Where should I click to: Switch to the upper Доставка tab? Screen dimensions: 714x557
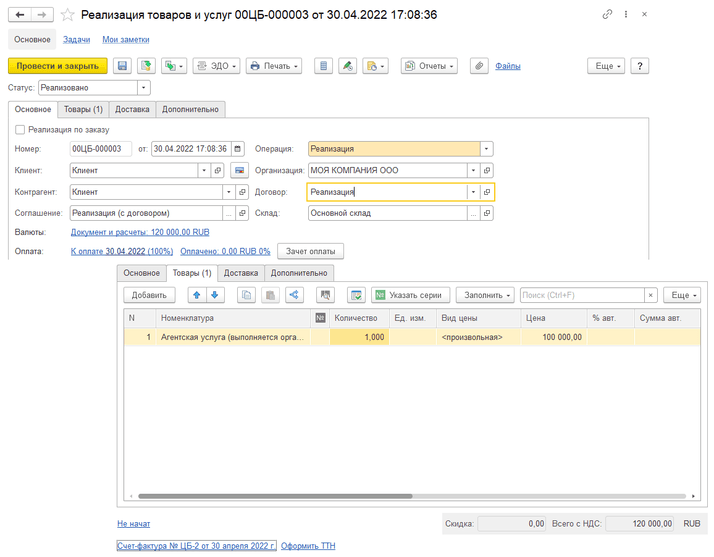[x=132, y=109]
